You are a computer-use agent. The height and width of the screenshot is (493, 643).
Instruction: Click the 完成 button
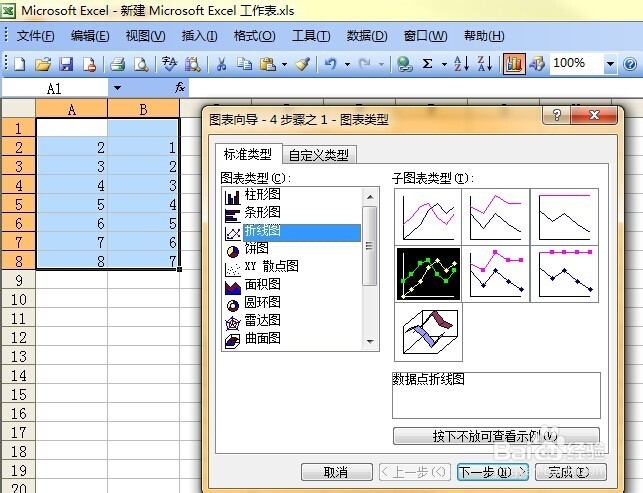click(x=570, y=472)
